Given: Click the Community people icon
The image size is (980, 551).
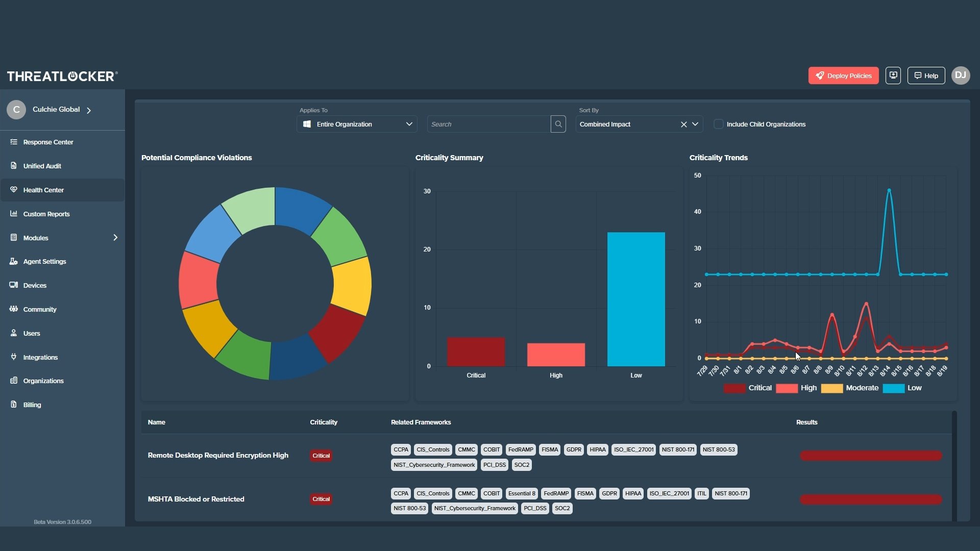Looking at the screenshot, I should pos(14,309).
